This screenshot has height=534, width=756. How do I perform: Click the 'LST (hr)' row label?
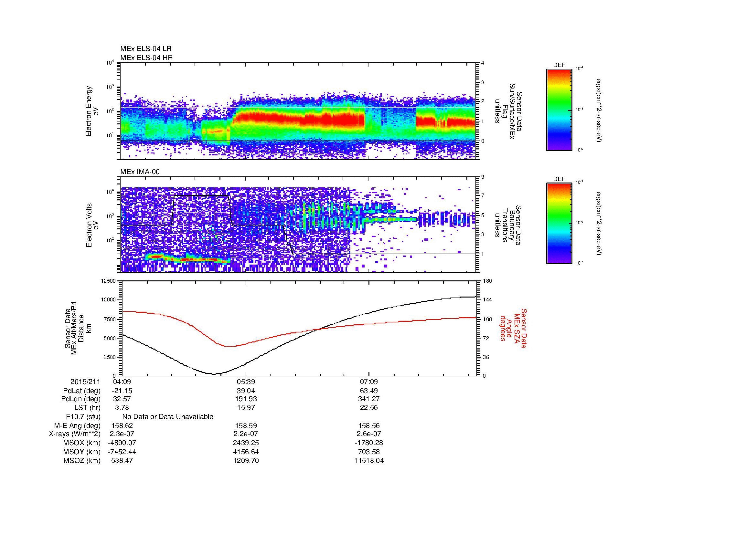(x=88, y=408)
